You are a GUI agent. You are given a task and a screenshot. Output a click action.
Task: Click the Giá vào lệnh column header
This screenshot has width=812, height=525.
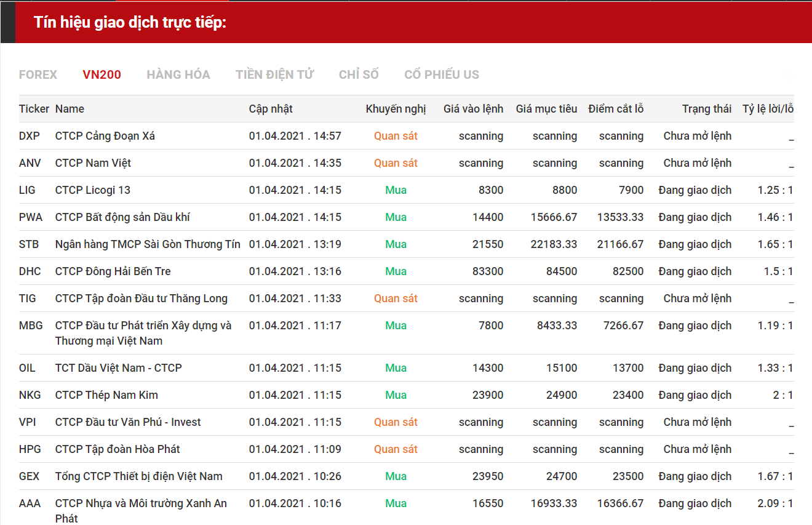[x=473, y=109]
